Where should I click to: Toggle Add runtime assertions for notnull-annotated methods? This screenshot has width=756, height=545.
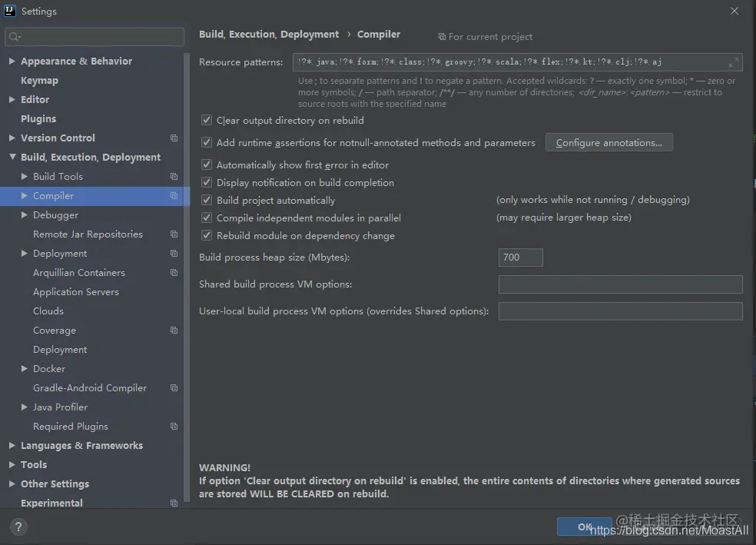207,142
